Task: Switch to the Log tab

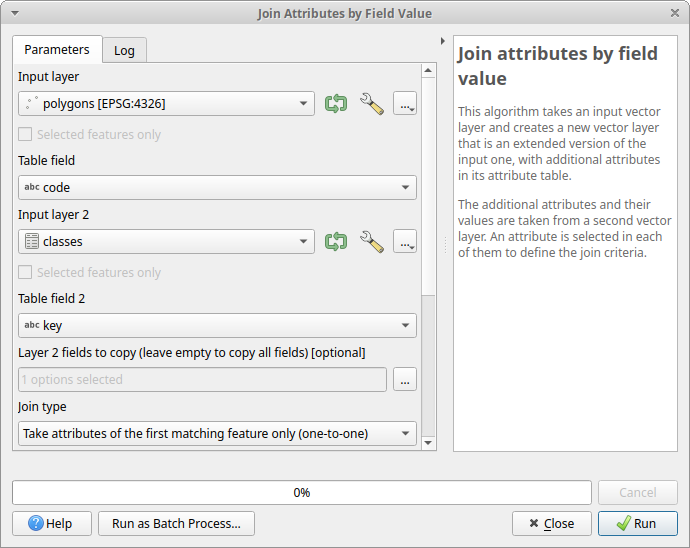Action: pos(124,50)
